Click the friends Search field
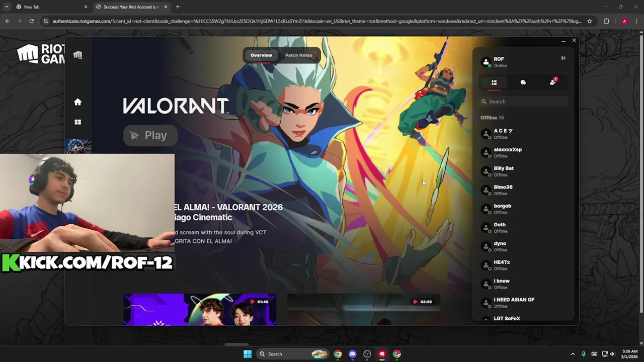The width and height of the screenshot is (644, 362). click(523, 102)
